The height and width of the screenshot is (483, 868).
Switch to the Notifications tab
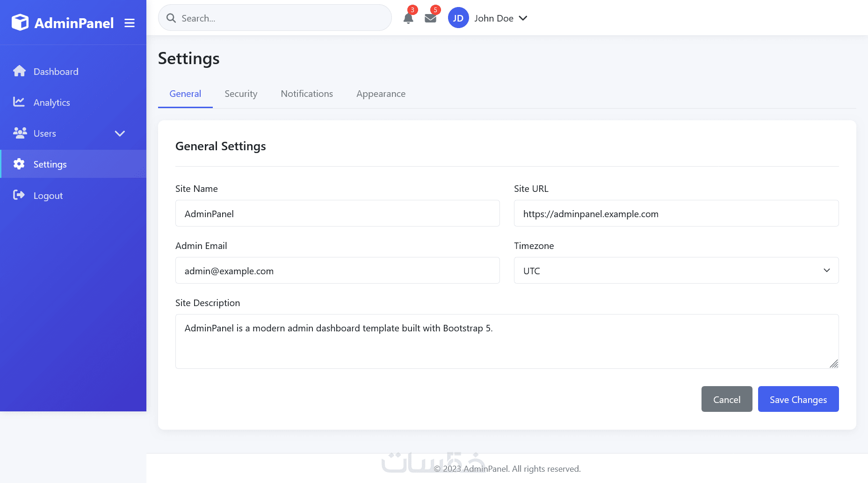307,94
